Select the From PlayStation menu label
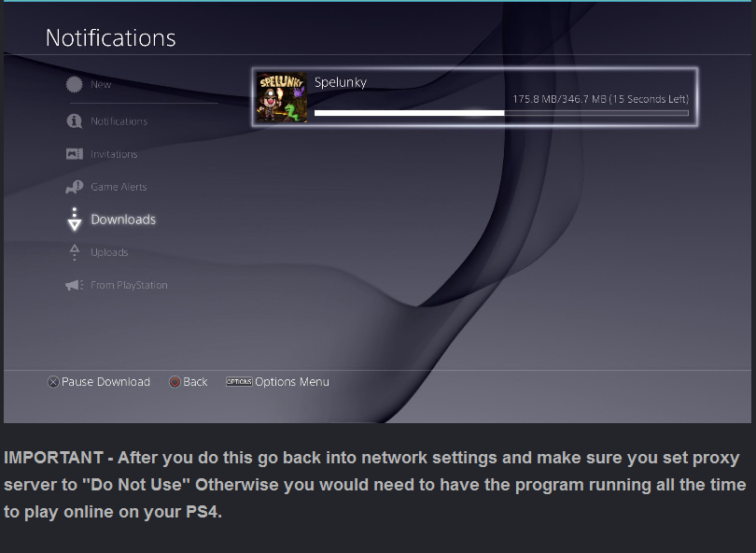756x553 pixels. (129, 285)
